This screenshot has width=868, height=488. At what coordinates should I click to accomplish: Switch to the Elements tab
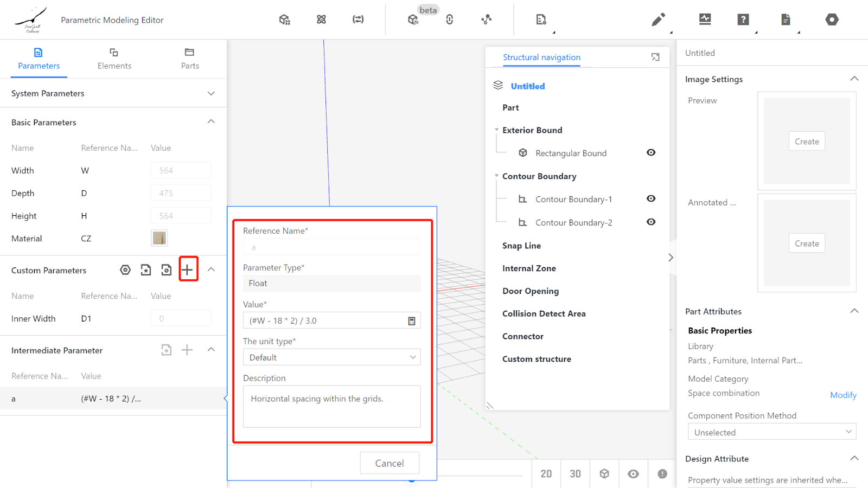point(114,59)
